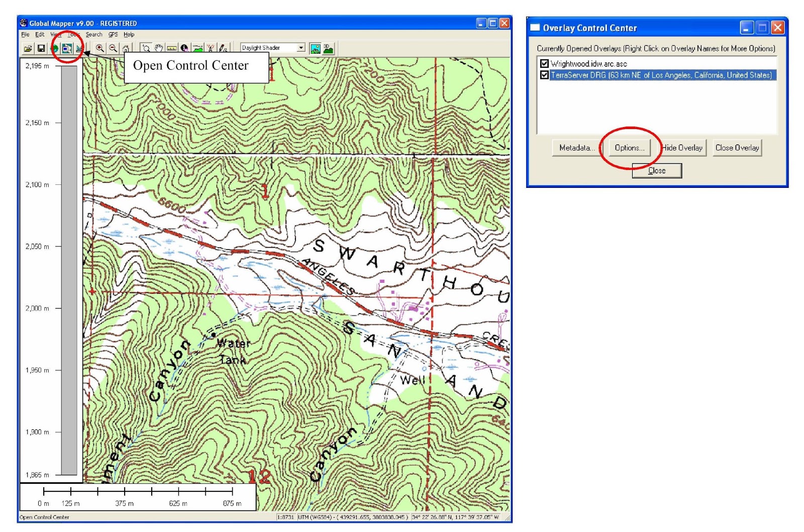
Task: Click the Full View home icon
Action: 126,48
